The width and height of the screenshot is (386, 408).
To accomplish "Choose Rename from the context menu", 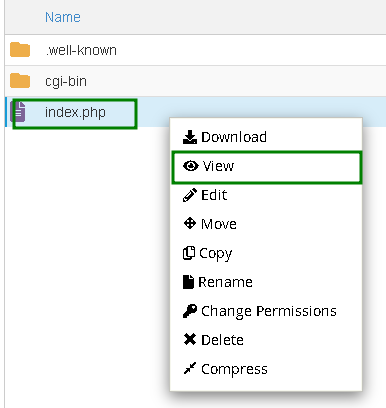I will (x=266, y=282).
